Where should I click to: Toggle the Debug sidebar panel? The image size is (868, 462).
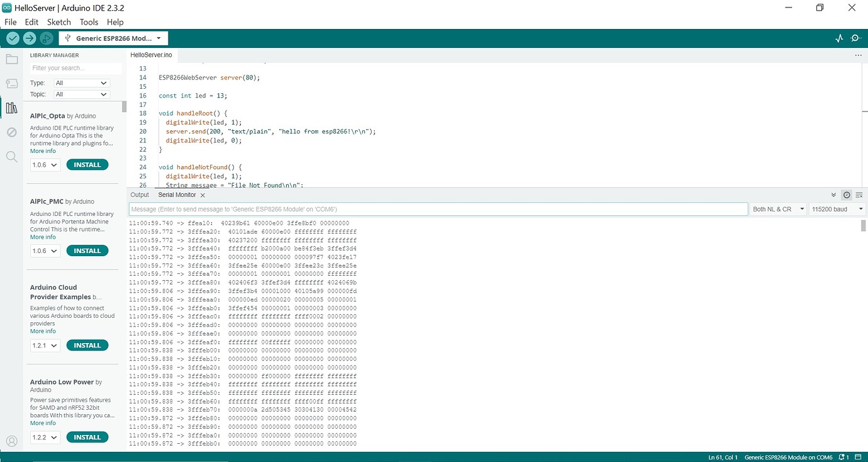tap(11, 132)
